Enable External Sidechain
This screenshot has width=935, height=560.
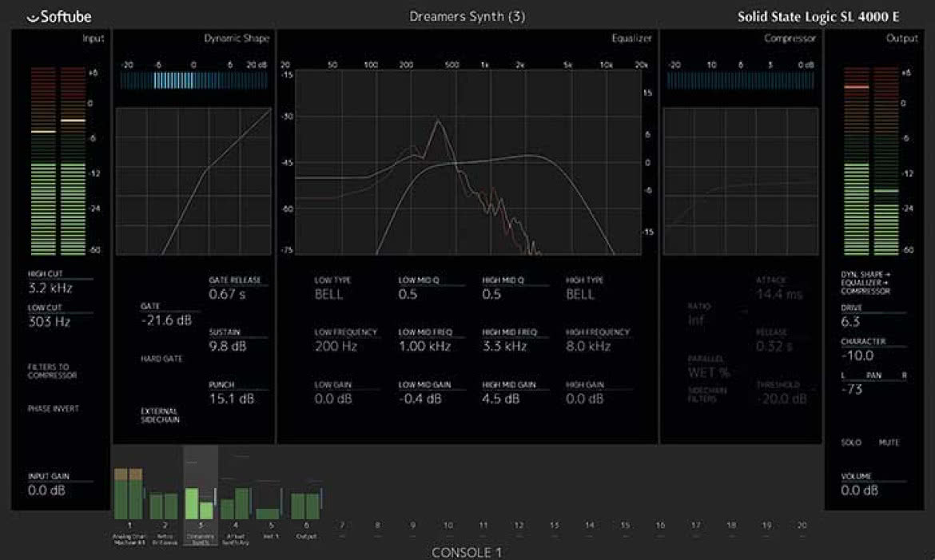160,415
